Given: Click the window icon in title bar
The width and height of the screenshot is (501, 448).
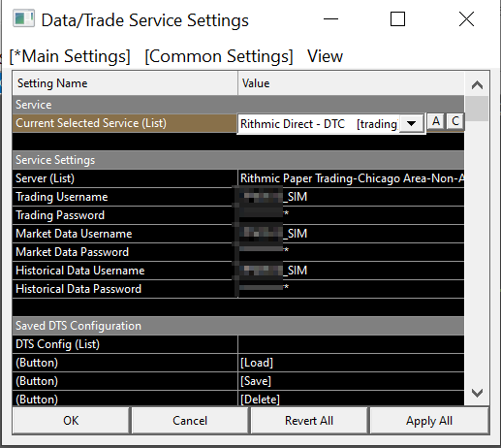Looking at the screenshot, I should tap(23, 18).
